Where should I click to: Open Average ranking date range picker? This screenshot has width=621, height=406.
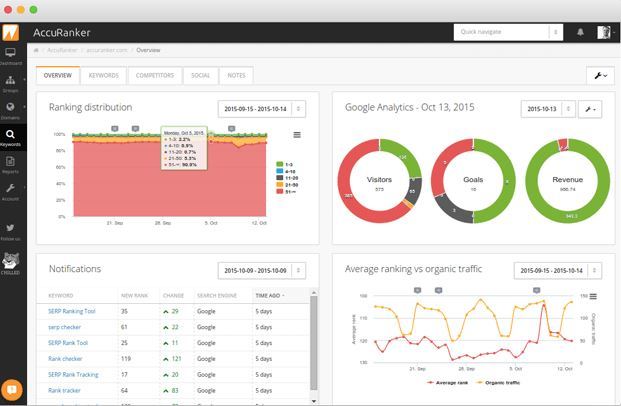(x=558, y=271)
